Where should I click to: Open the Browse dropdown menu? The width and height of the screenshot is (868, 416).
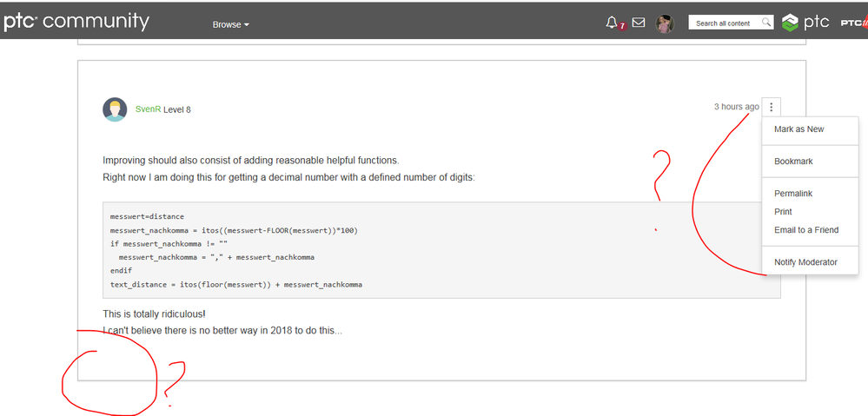(230, 24)
